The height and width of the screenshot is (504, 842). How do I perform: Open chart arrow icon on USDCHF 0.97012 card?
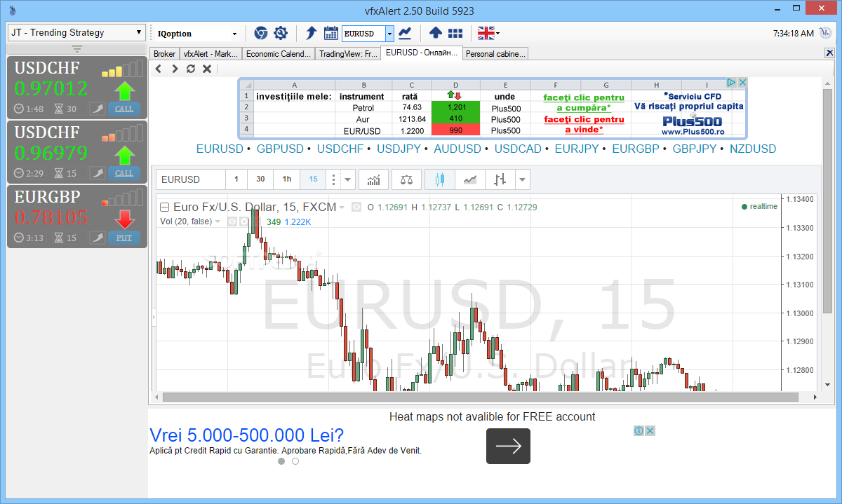(x=97, y=109)
